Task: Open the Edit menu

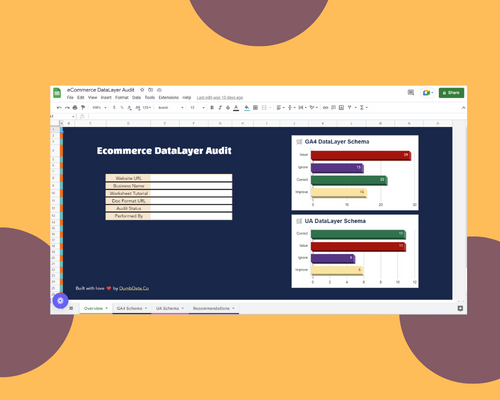Action: tap(81, 97)
